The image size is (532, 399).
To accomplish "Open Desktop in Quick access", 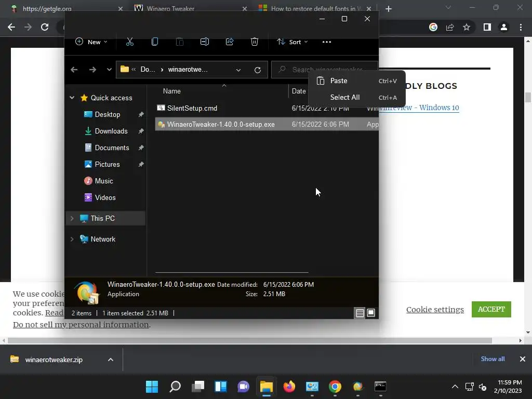I will [x=108, y=114].
